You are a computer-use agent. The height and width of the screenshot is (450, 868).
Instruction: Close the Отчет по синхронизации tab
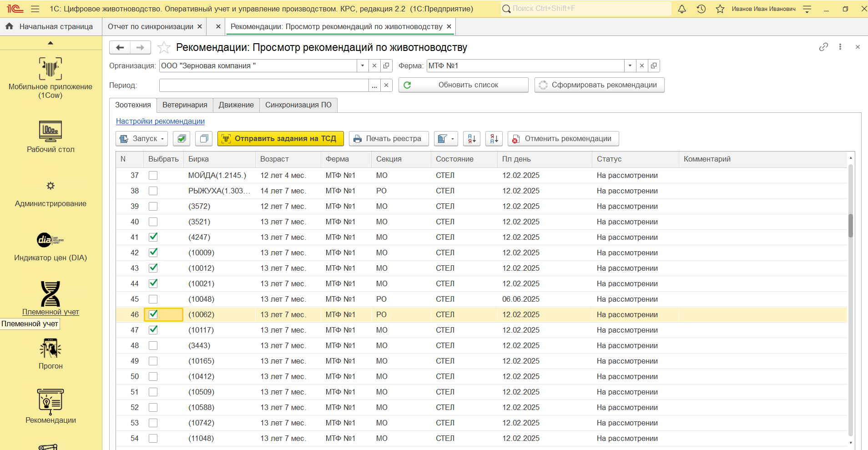[199, 26]
